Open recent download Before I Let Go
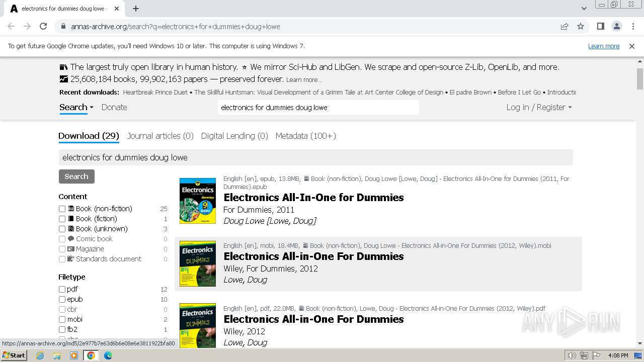This screenshot has width=644, height=362. 519,93
